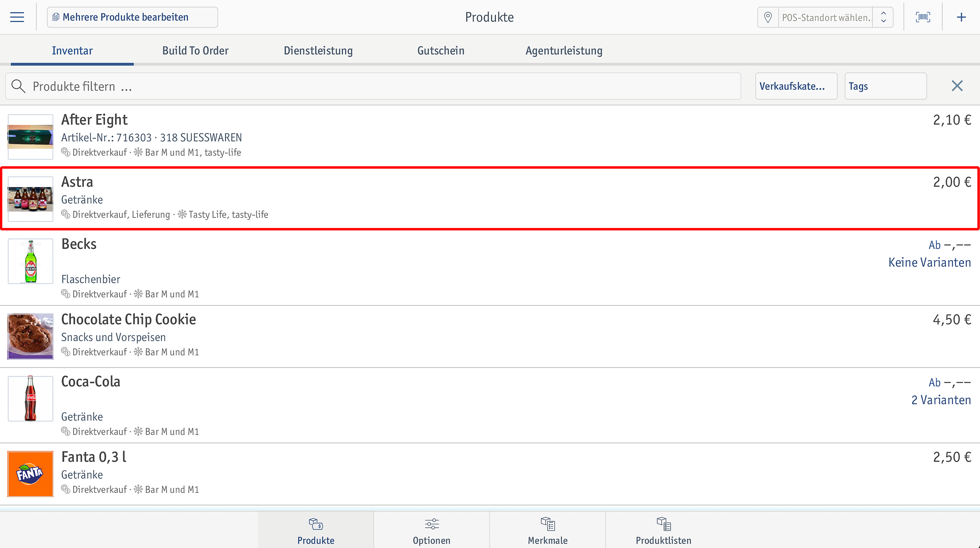980x548 pixels.
Task: Open the Astra product title
Action: (77, 182)
